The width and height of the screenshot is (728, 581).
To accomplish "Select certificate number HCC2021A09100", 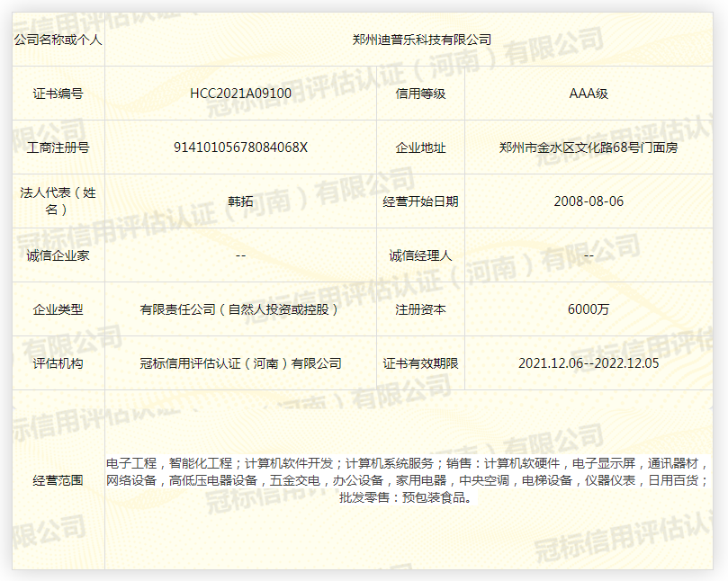I will [x=240, y=94].
